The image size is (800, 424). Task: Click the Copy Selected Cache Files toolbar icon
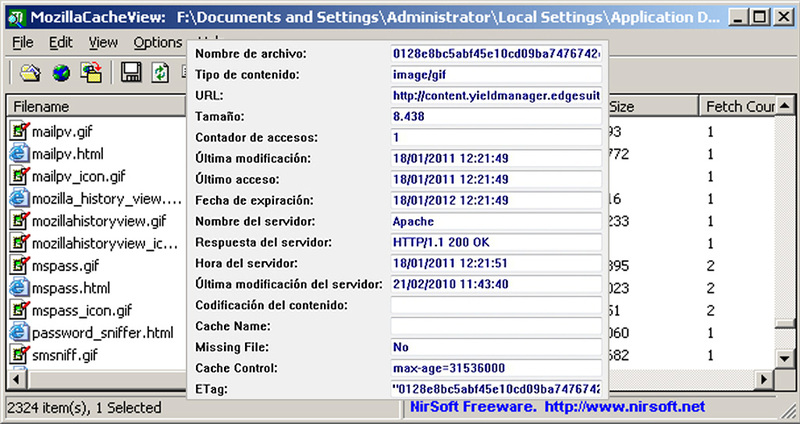coord(91,72)
